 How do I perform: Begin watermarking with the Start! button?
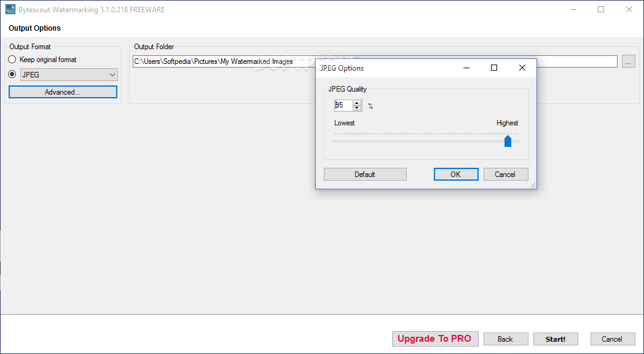tap(556, 339)
